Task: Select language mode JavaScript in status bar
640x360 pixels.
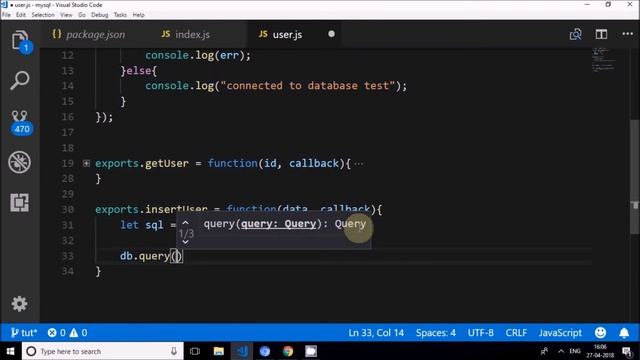Action: tap(560, 333)
